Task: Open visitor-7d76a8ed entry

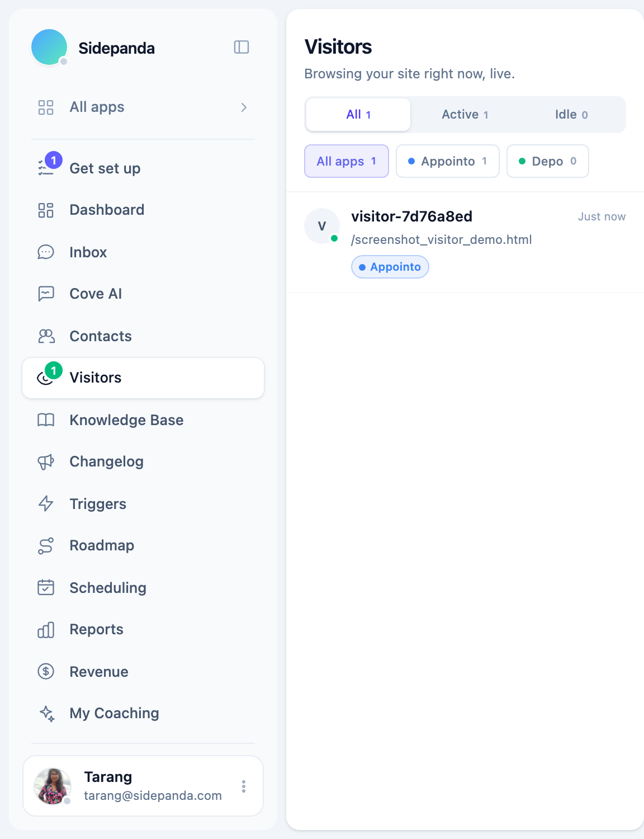Action: point(465,242)
